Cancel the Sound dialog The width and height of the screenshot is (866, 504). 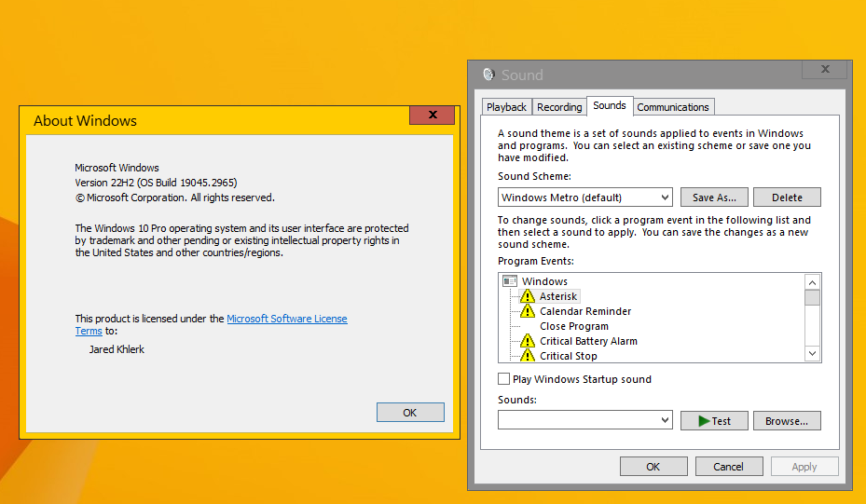tap(729, 467)
